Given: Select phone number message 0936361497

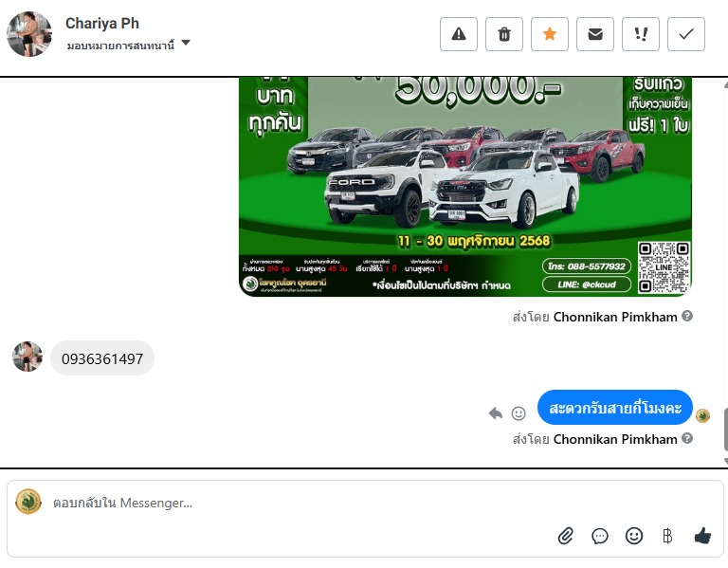Looking at the screenshot, I should point(102,358).
